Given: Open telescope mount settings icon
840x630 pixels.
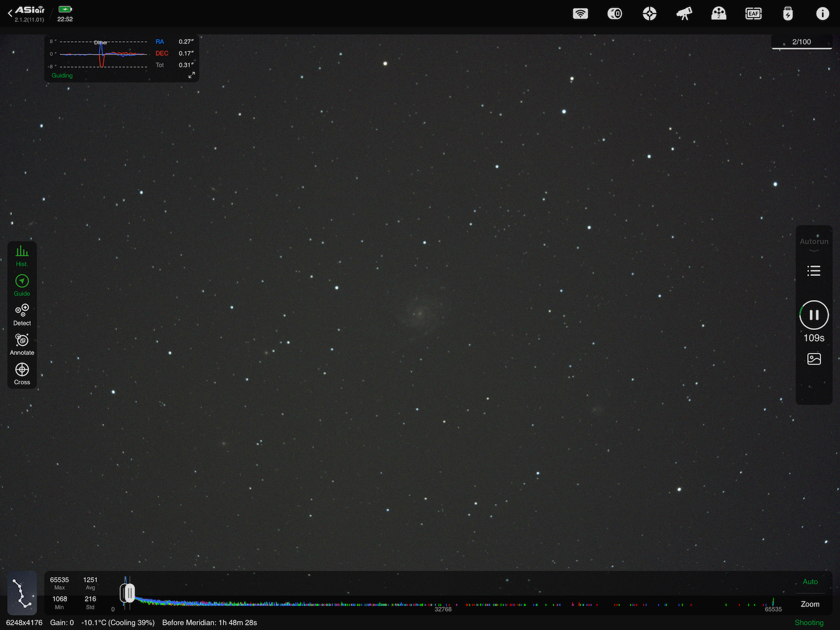Looking at the screenshot, I should point(684,14).
